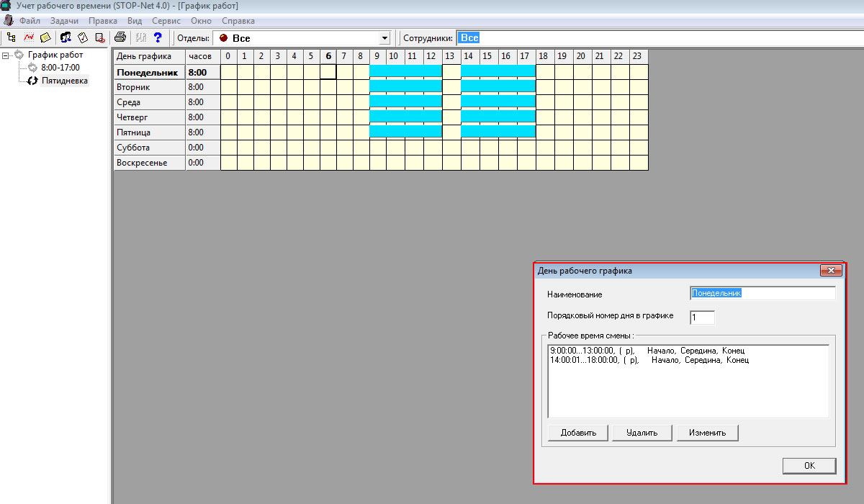Click the 0:00 hours cell for Воскресенье
864x504 pixels.
click(202, 163)
